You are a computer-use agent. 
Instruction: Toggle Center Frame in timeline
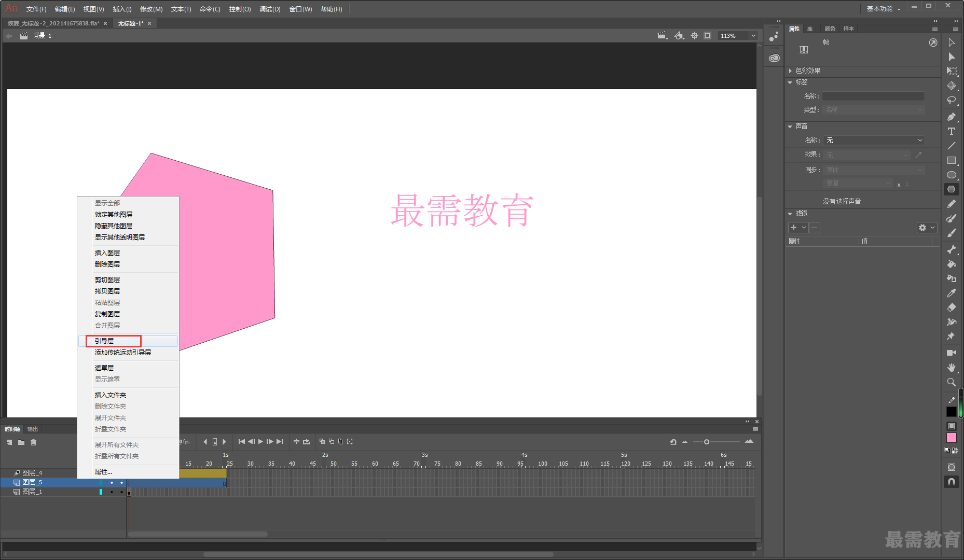coord(297,442)
